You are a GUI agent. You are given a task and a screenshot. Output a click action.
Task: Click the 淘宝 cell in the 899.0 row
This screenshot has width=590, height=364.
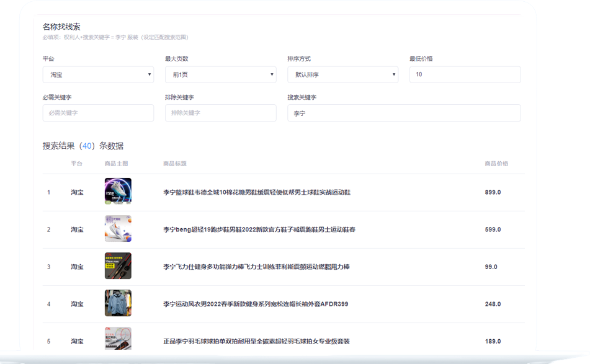[77, 192]
